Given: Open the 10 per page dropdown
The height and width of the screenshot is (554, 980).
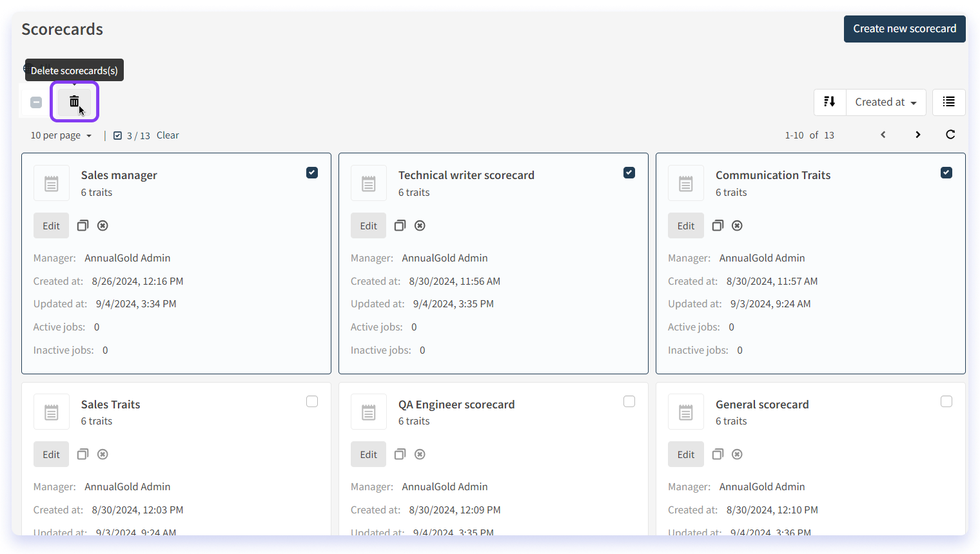Looking at the screenshot, I should (x=61, y=135).
